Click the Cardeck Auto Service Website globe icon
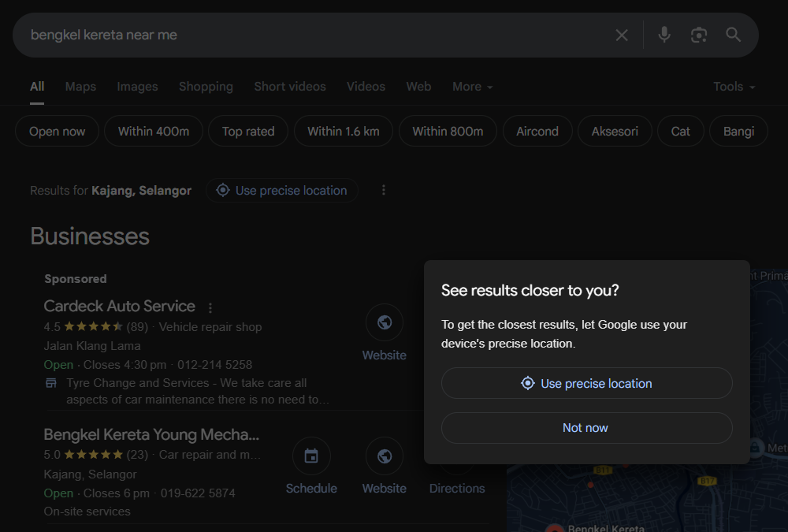Viewport: 788px width, 532px height. click(385, 322)
